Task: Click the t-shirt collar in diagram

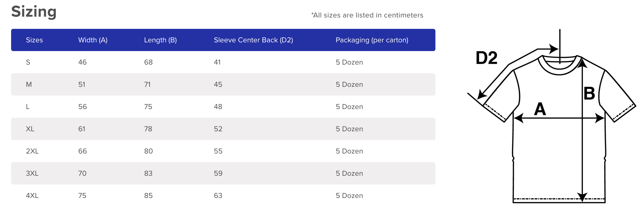Action: tap(560, 65)
